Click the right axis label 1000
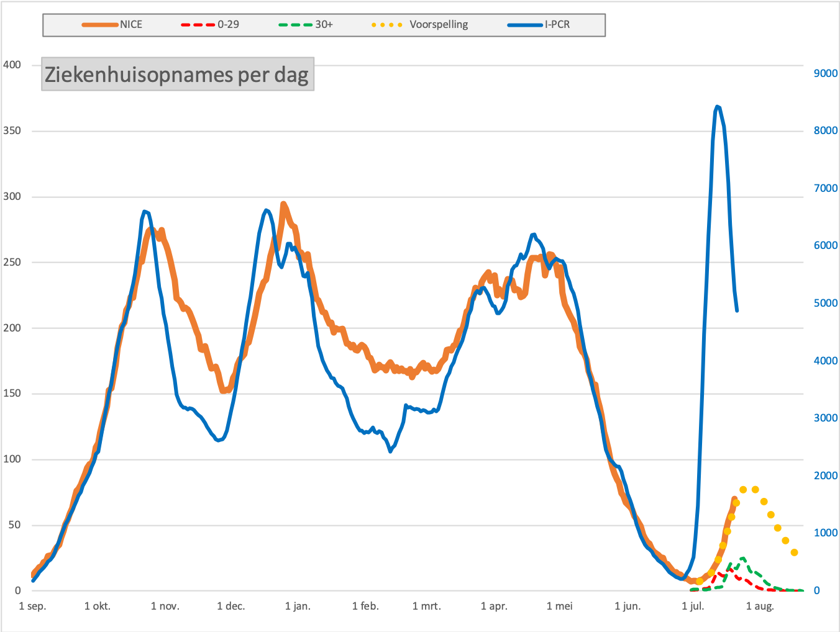 pyautogui.click(x=826, y=533)
